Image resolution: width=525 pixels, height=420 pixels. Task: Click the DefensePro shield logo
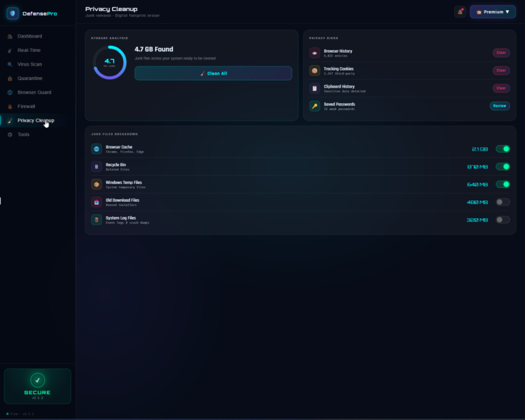pyautogui.click(x=13, y=14)
